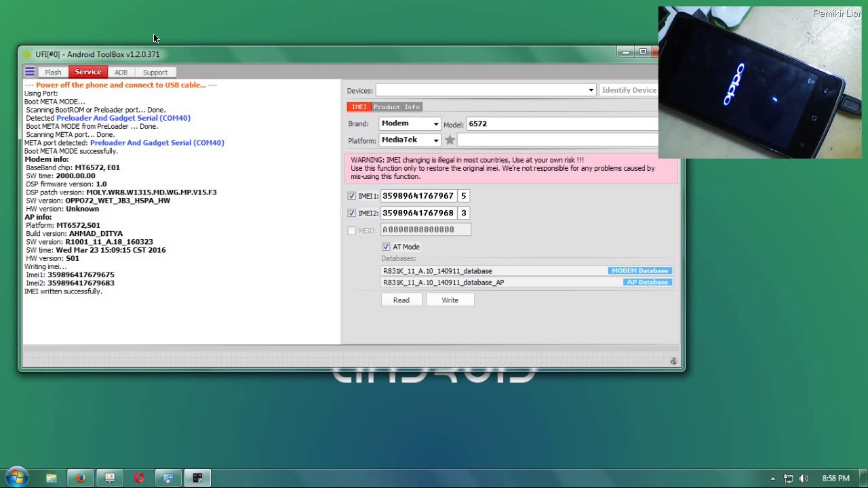Open the red circular Opera taskbar icon
Screen dimensions: 868x488
coord(139,478)
